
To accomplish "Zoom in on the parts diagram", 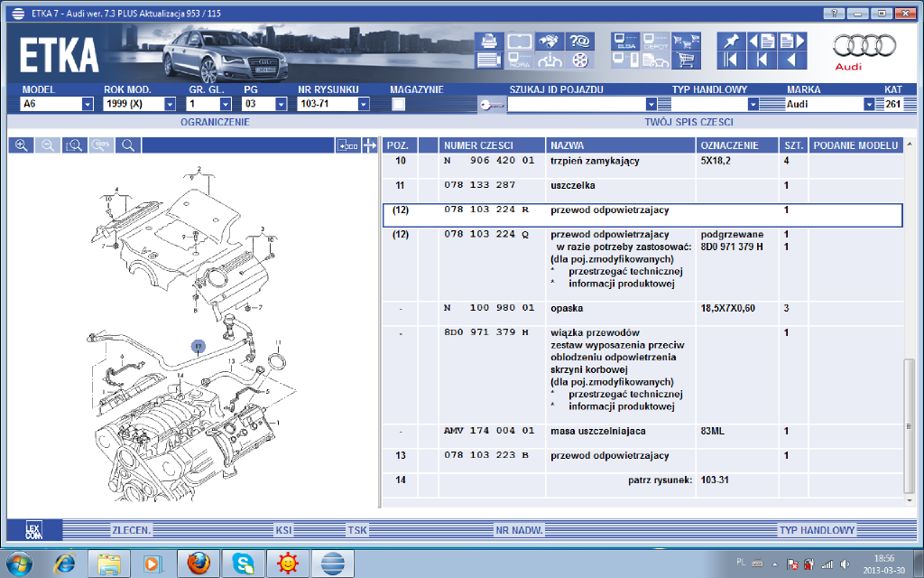I will [22, 145].
